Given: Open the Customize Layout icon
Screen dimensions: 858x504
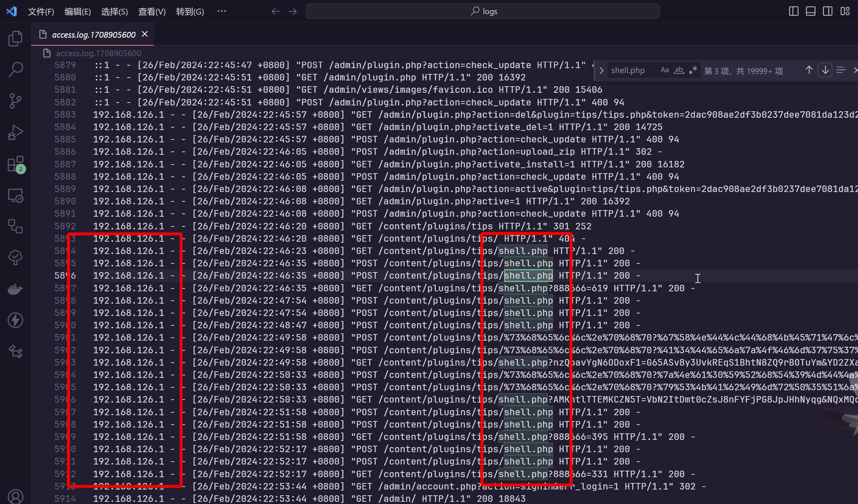Looking at the screenshot, I should (x=845, y=11).
